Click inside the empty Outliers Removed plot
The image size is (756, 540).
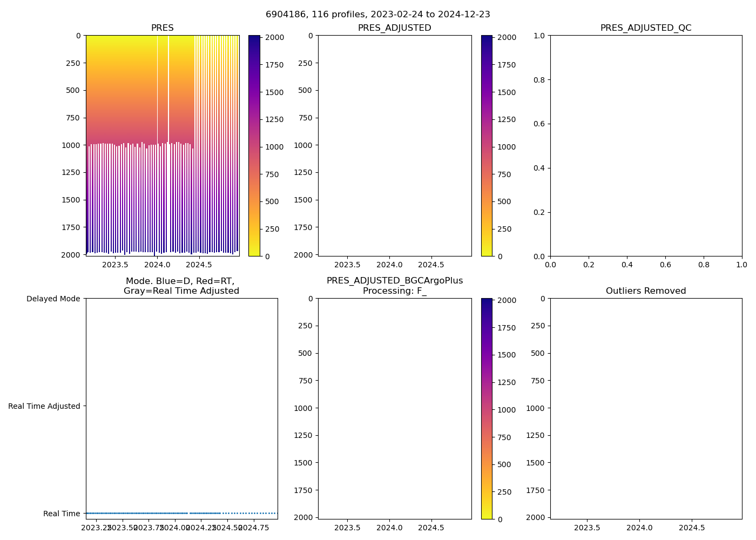[646, 408]
